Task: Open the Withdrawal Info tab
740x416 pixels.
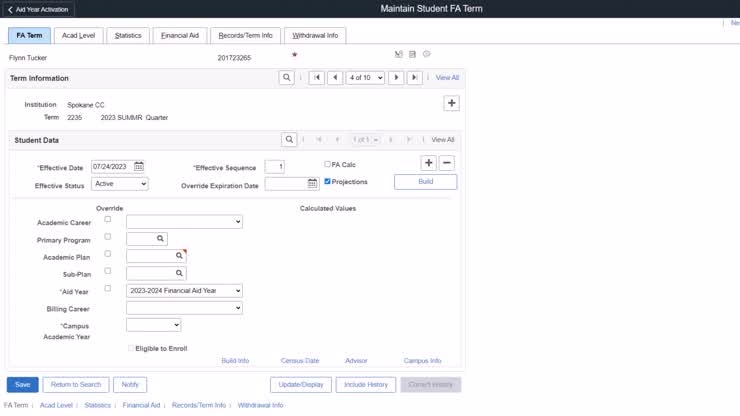Action: coord(314,35)
